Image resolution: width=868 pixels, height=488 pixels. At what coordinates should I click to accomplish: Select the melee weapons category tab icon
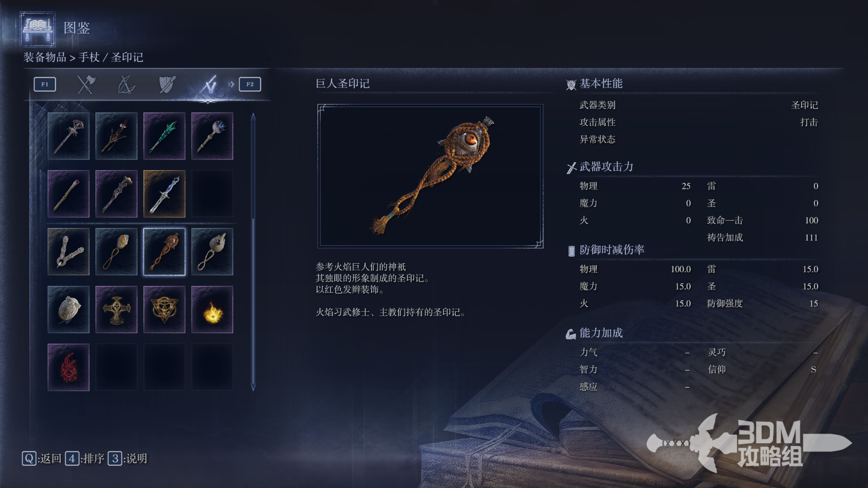point(86,84)
